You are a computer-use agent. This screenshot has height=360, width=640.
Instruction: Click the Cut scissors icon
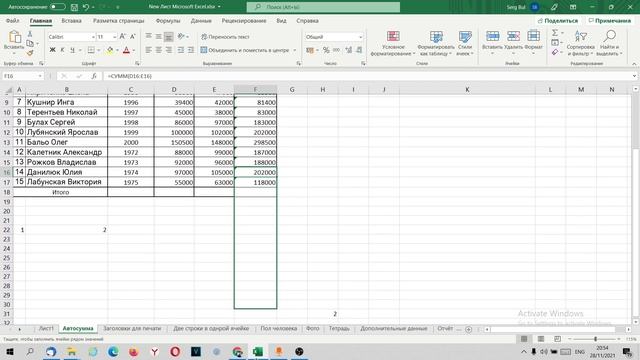(30, 34)
